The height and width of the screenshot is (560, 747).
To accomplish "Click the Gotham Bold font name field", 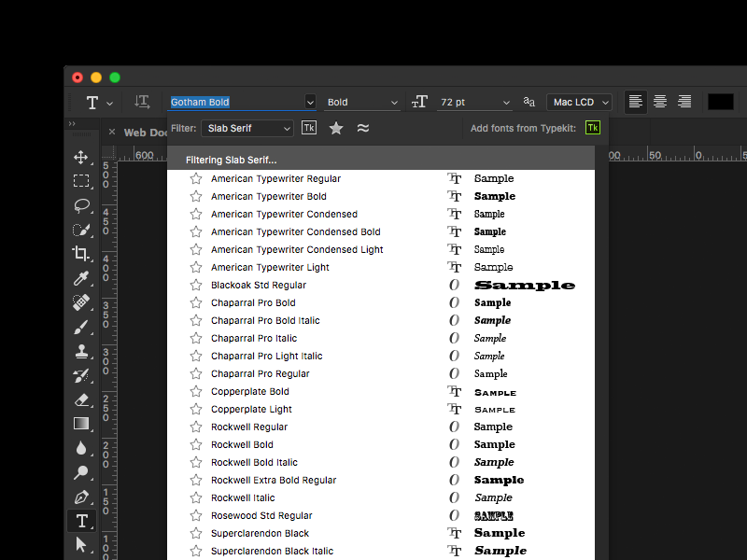I will click(x=237, y=102).
